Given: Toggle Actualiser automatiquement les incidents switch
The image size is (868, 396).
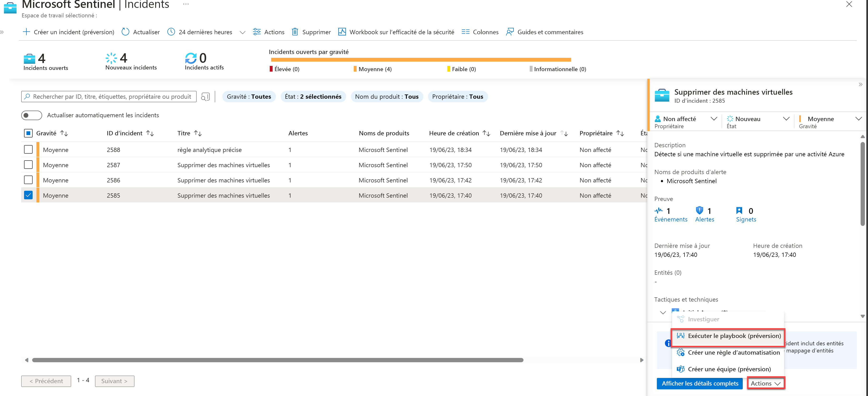Looking at the screenshot, I should coord(32,115).
